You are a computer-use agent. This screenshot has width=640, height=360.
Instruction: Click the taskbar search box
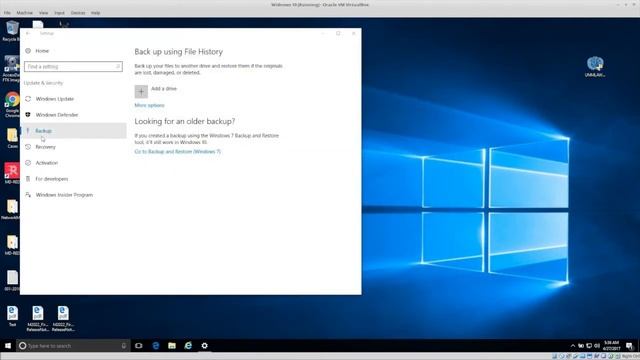point(73,346)
